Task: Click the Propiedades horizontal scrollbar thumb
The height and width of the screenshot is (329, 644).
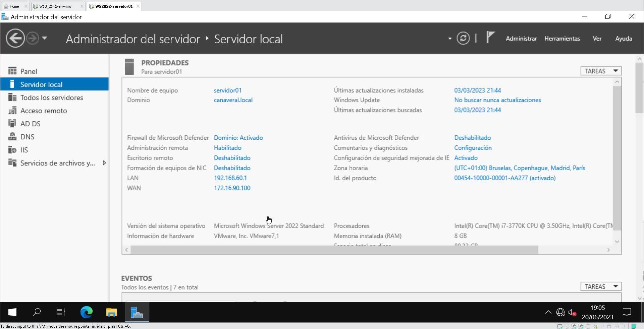Action: click(x=334, y=250)
